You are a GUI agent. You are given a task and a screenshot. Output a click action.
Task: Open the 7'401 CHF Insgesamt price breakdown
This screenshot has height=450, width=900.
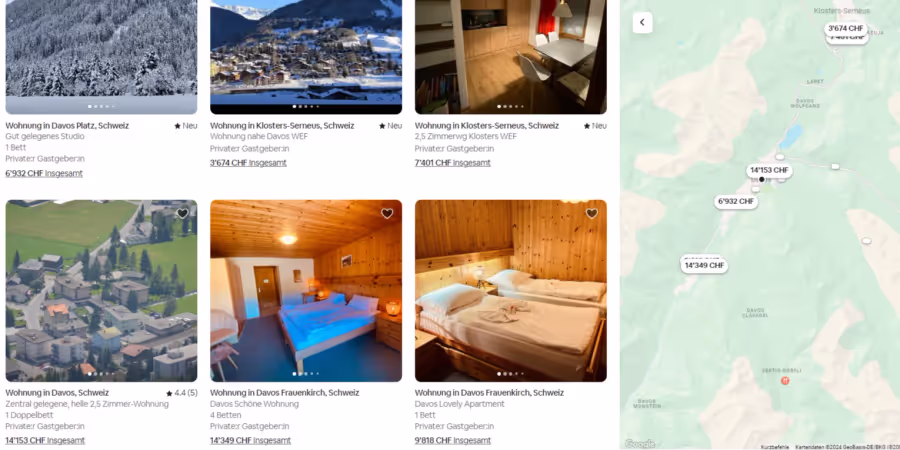coord(452,163)
